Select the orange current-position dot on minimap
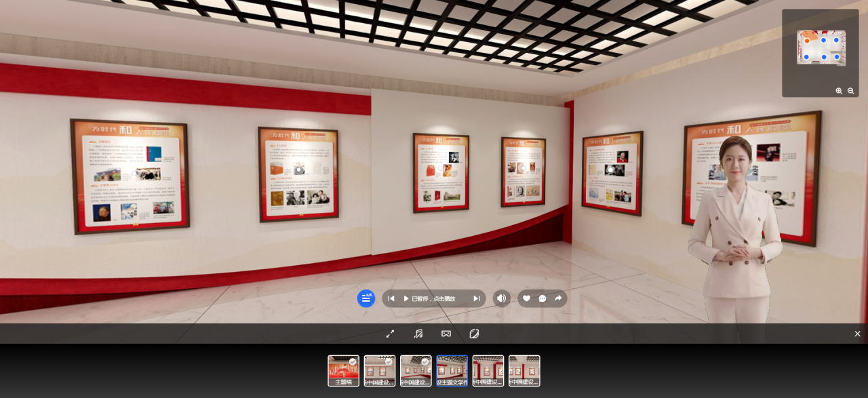Viewport: 868px width, 398px height. 807,41
